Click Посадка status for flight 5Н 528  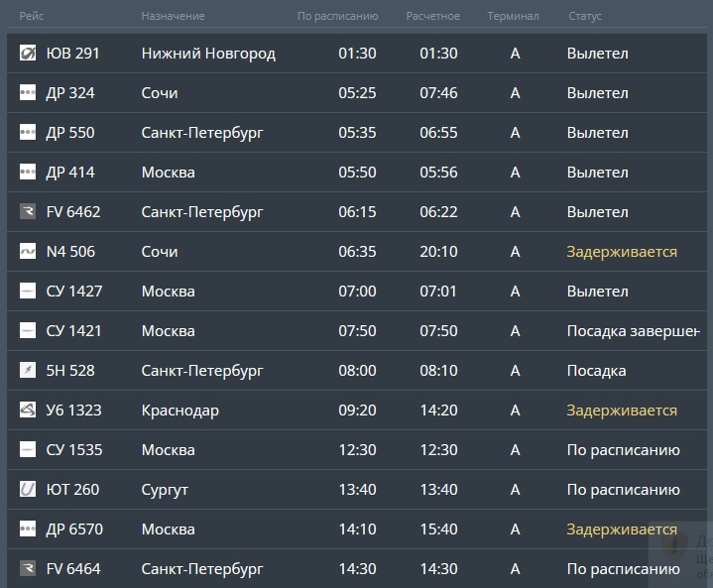point(596,371)
